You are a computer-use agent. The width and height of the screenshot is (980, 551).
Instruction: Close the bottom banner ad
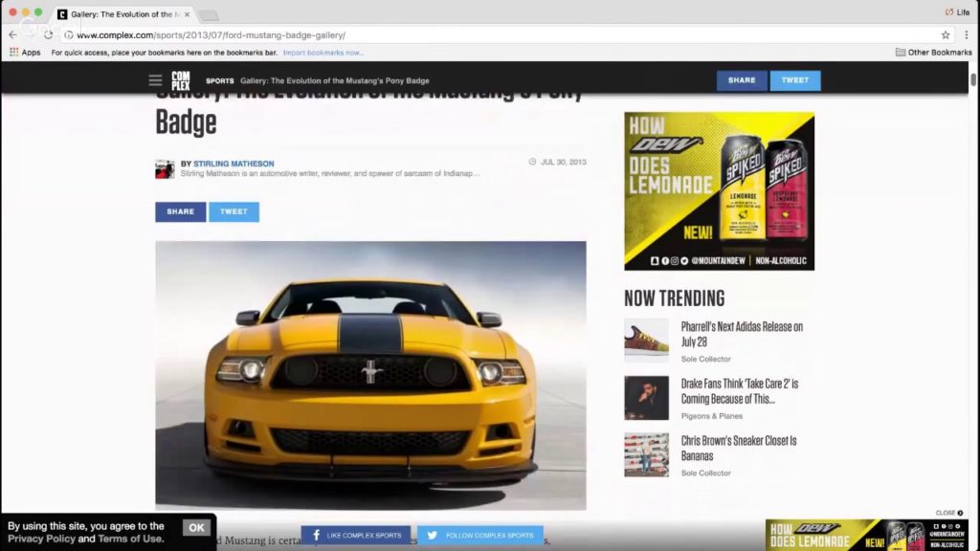pos(949,513)
